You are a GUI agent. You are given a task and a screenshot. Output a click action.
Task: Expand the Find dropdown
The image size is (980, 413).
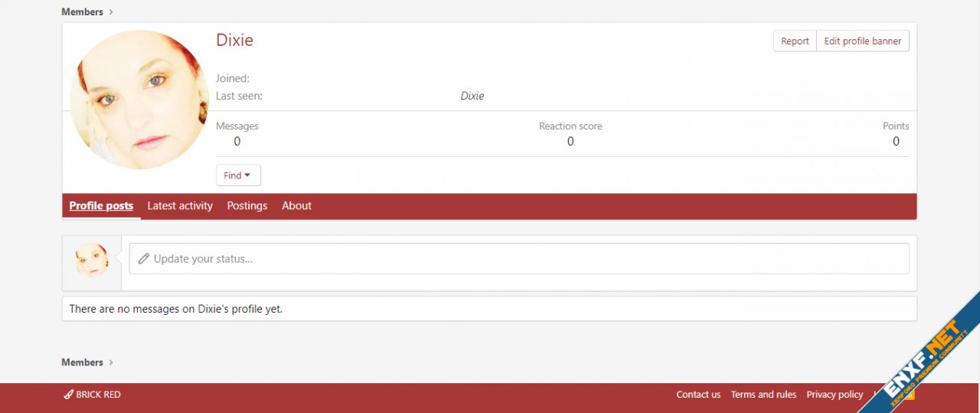click(x=238, y=175)
